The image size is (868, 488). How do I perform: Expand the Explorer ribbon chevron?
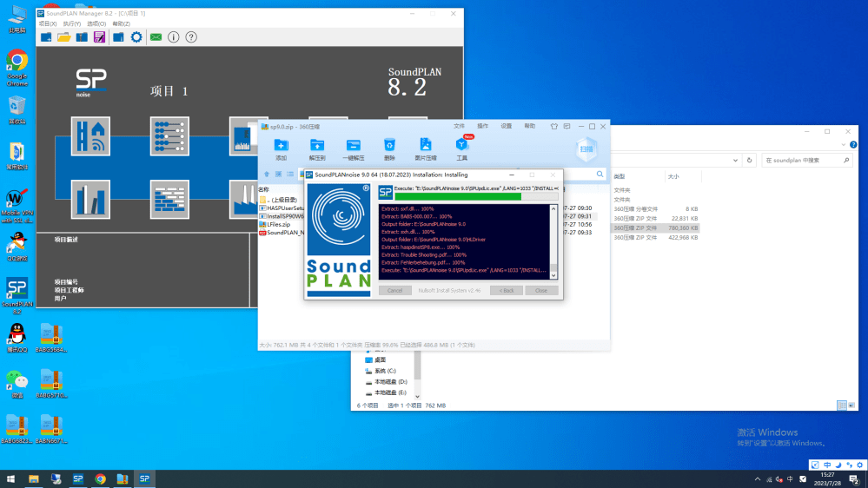(x=844, y=146)
